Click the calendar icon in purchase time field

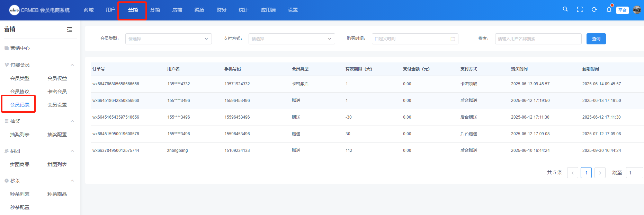coord(453,39)
